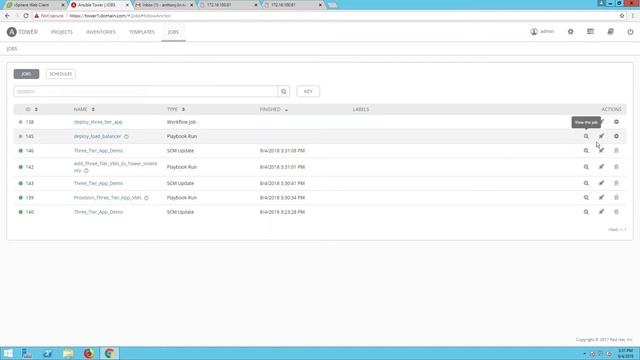
Task: View details of job 139
Action: coord(586,198)
